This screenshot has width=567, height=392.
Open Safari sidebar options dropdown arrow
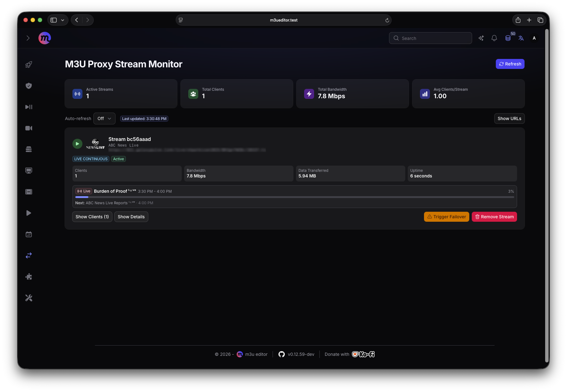[63, 20]
